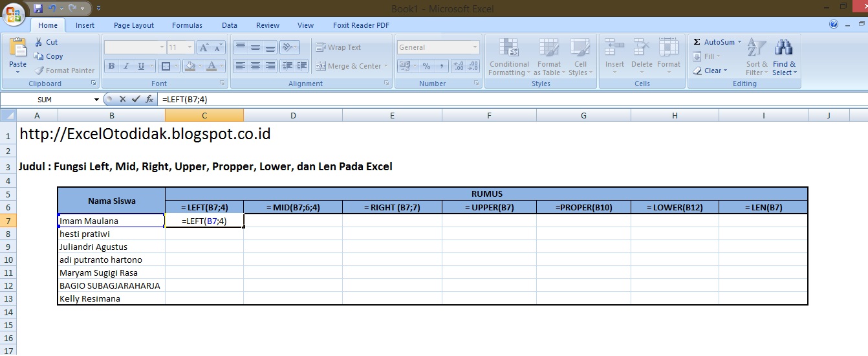
Task: Open Excel Help
Action: point(834,25)
